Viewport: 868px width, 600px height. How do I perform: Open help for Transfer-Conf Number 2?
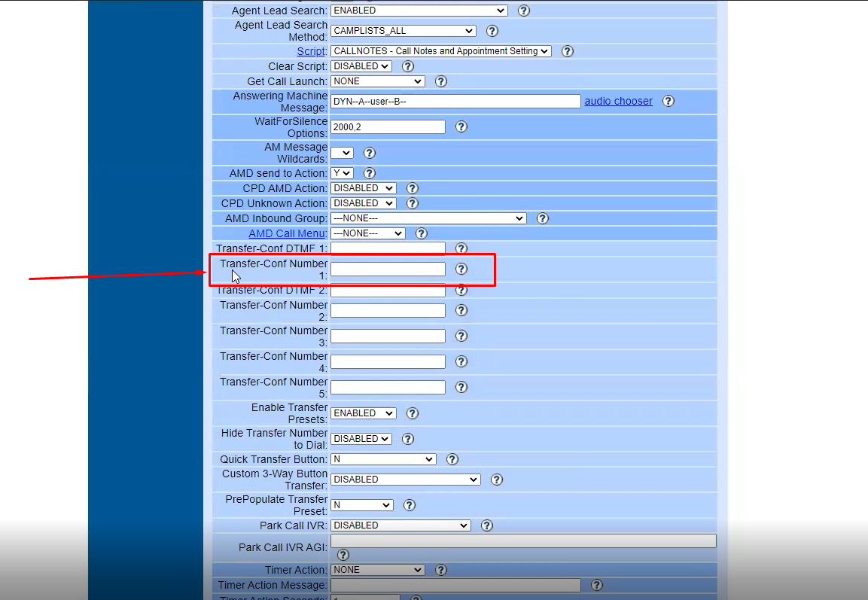461,310
